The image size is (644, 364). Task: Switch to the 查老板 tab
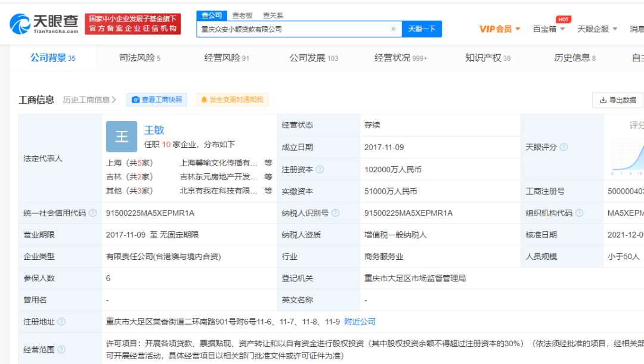coord(241,15)
